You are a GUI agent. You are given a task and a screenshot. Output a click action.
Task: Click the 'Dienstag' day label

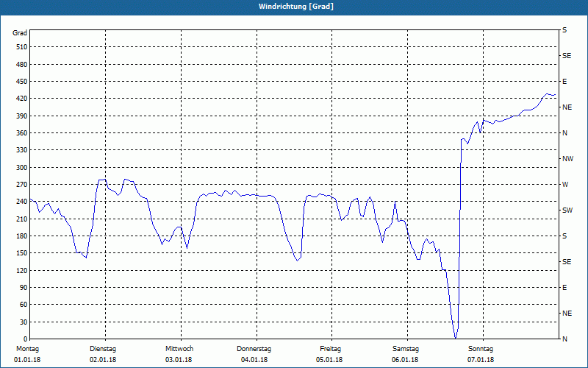[103, 349]
